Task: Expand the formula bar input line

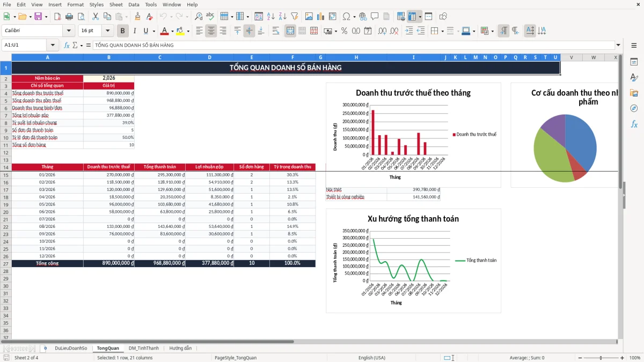Action: click(618, 45)
